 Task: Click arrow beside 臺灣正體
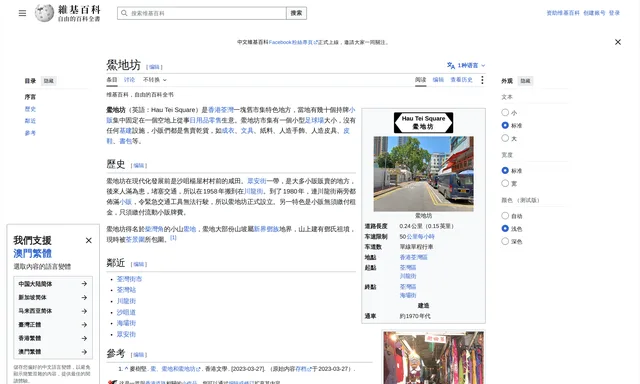[84, 324]
